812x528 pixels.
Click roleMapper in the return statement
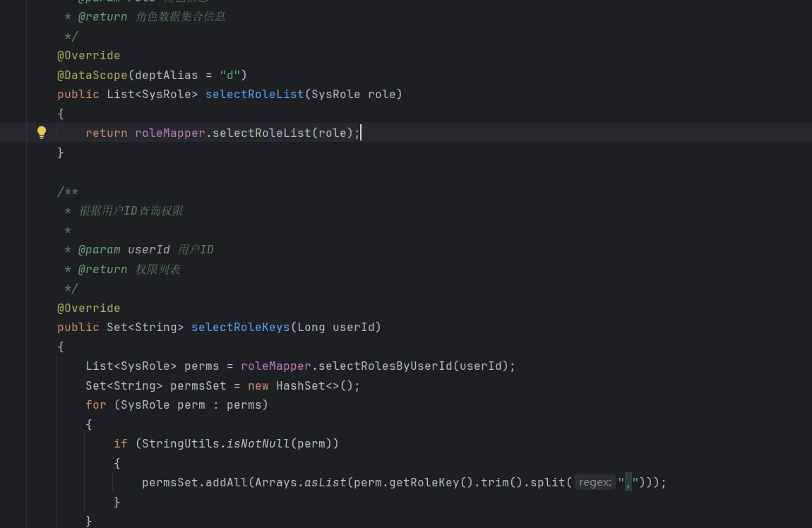[x=170, y=133]
